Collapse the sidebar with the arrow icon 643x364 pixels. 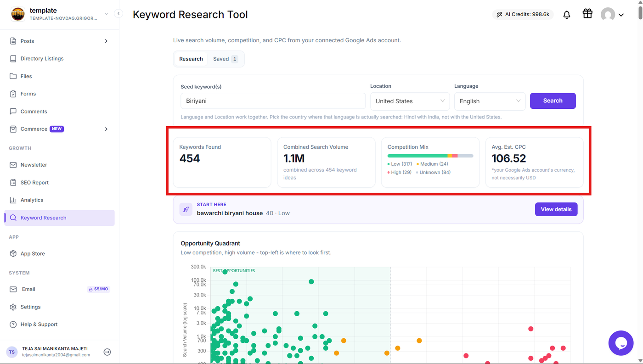click(118, 14)
